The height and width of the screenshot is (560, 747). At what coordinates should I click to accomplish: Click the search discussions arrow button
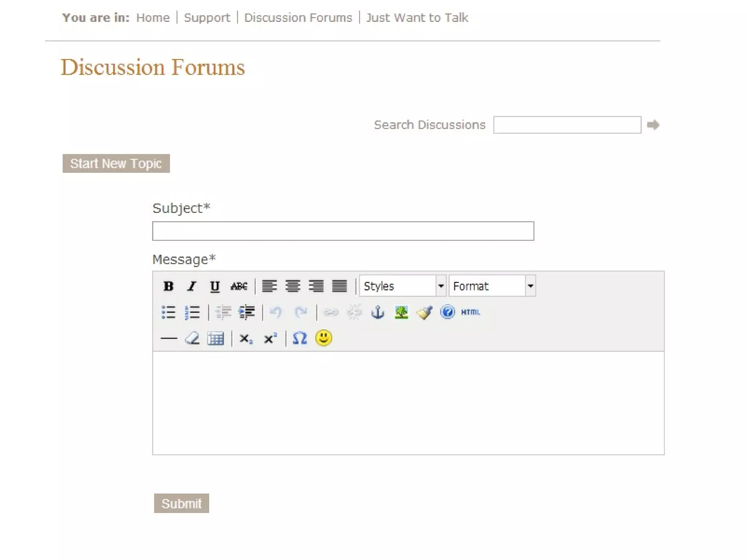pyautogui.click(x=653, y=125)
